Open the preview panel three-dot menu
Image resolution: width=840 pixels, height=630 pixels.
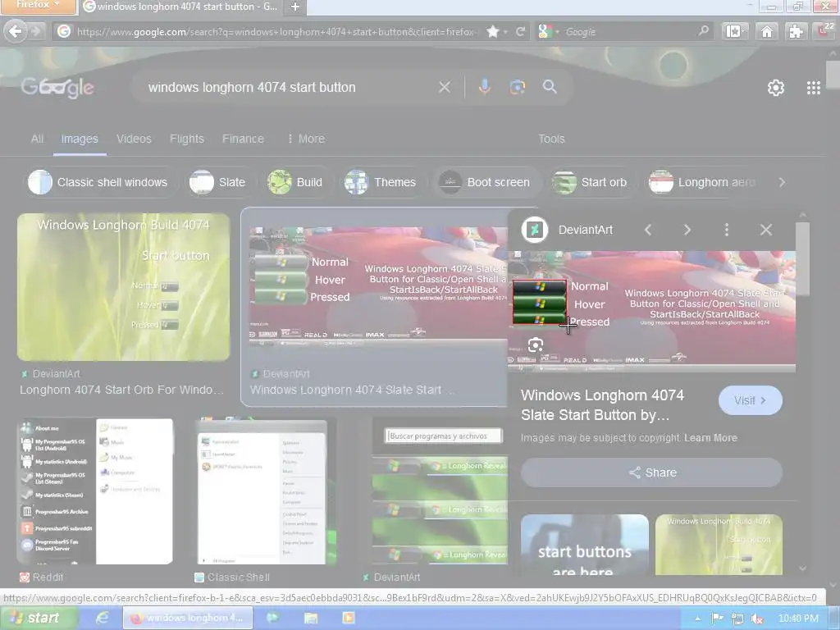pyautogui.click(x=727, y=230)
